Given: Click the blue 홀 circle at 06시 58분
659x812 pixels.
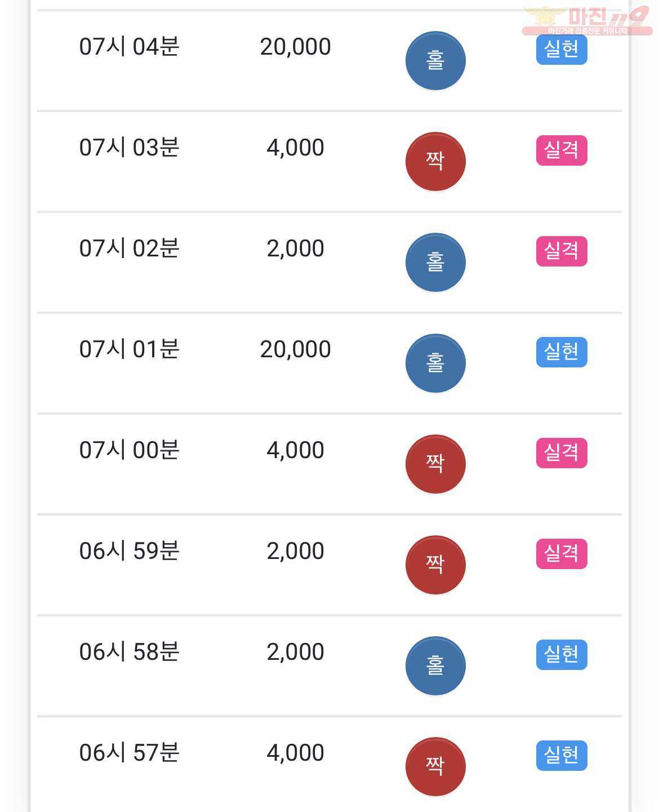Looking at the screenshot, I should point(435,665).
